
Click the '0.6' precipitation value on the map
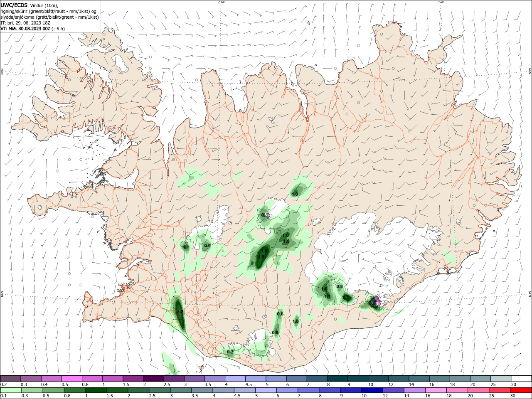(280, 314)
